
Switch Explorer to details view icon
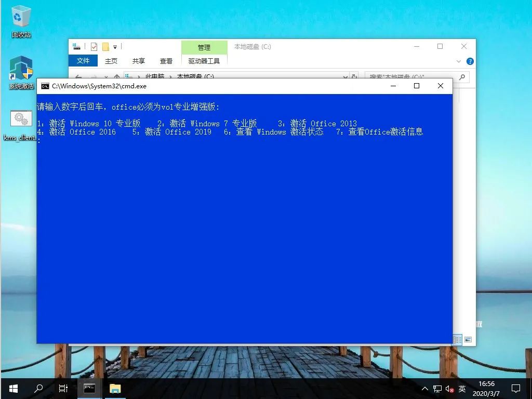pyautogui.click(x=457, y=340)
